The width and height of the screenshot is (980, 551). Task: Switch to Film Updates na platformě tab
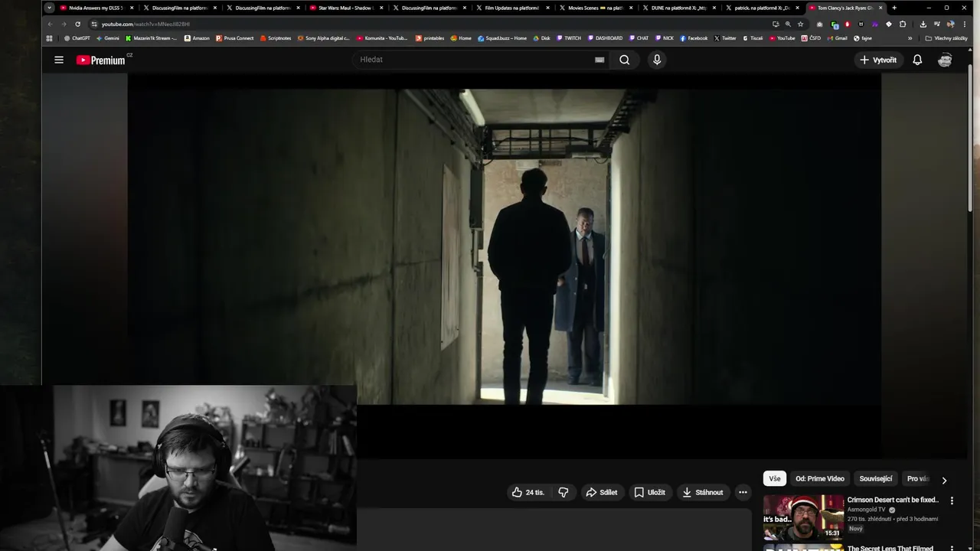511,8
